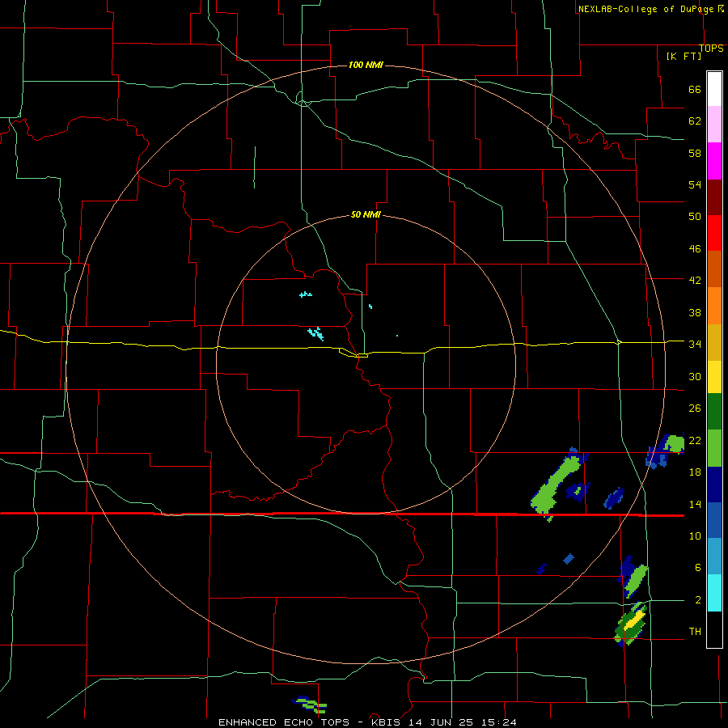Click the legend value 46
The height and width of the screenshot is (728, 728).
coord(695,249)
